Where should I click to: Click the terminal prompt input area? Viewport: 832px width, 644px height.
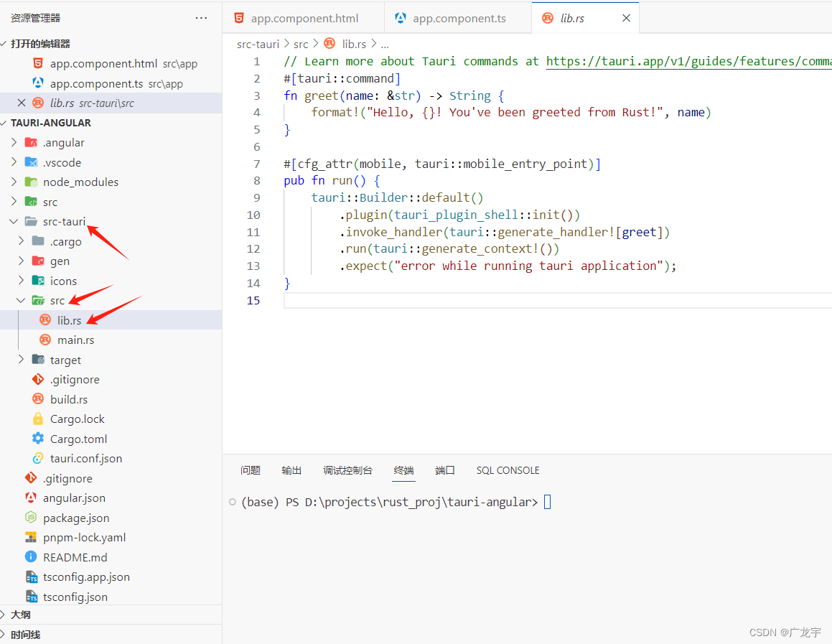547,502
